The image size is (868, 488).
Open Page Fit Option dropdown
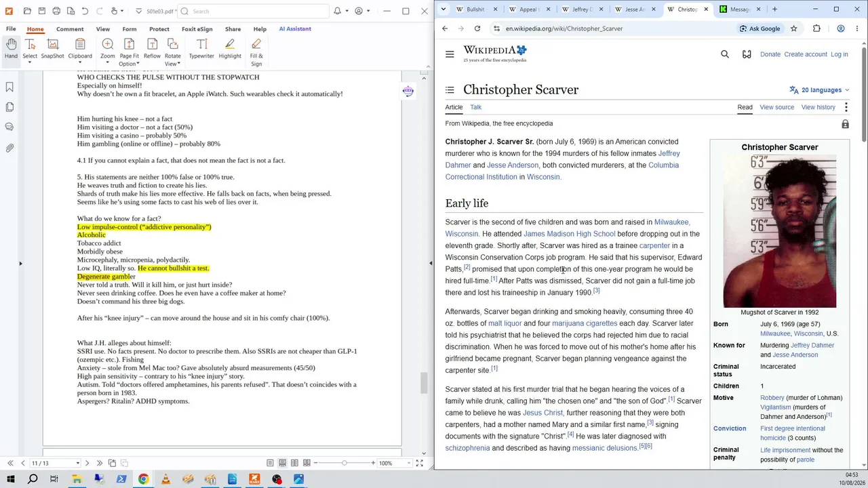coord(138,64)
